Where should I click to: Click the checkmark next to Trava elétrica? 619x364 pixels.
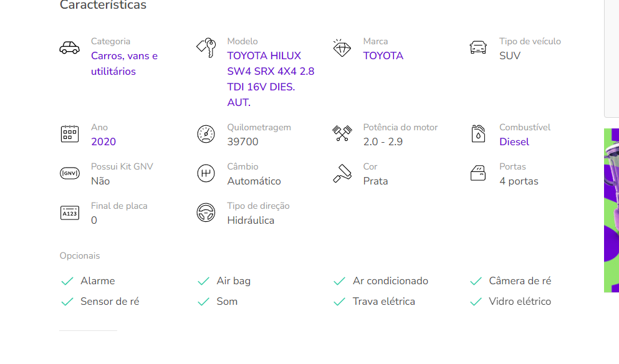(x=339, y=302)
